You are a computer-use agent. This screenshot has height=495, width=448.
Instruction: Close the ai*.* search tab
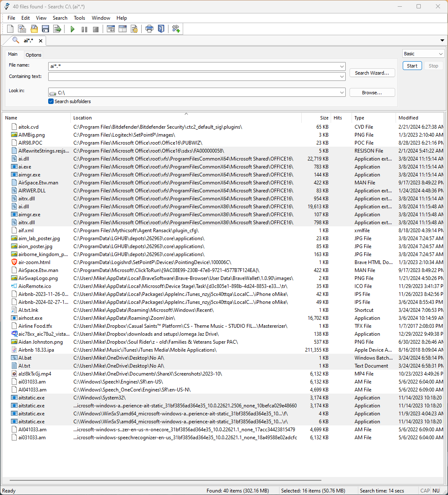click(41, 41)
